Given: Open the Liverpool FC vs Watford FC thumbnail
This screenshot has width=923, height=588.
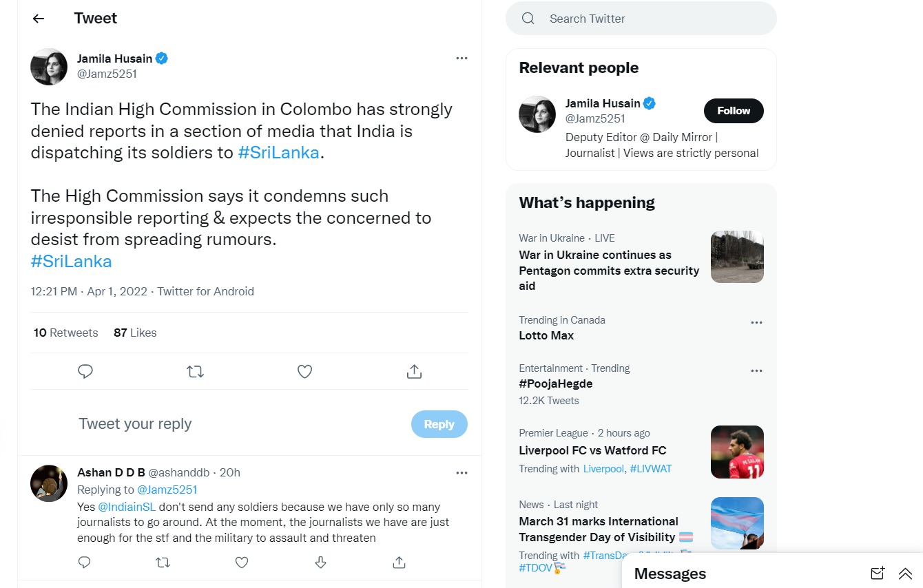Looking at the screenshot, I should (x=737, y=452).
